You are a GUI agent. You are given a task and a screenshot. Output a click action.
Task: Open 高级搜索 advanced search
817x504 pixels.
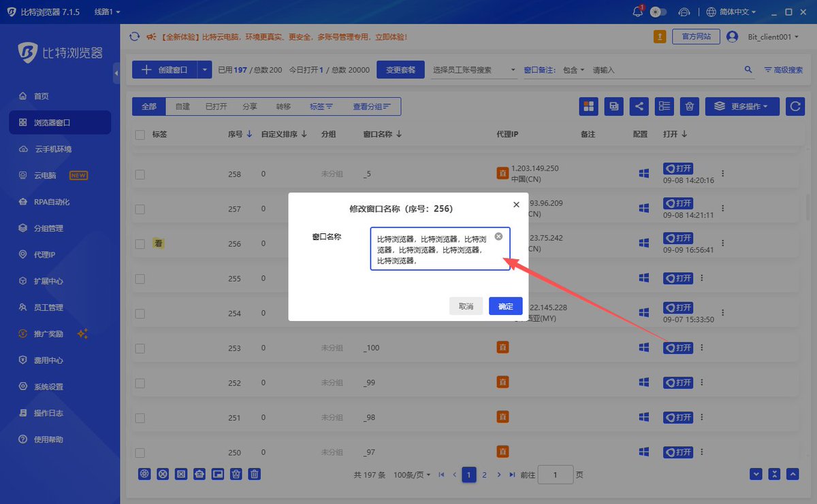784,69
